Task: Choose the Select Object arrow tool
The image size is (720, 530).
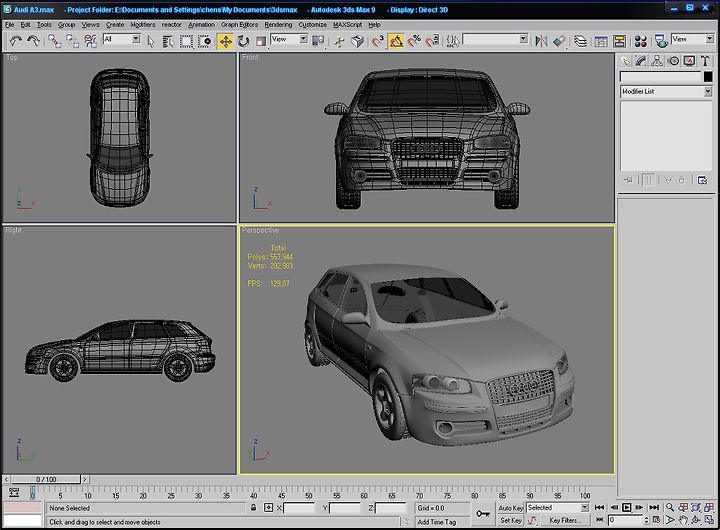Action: point(151,42)
